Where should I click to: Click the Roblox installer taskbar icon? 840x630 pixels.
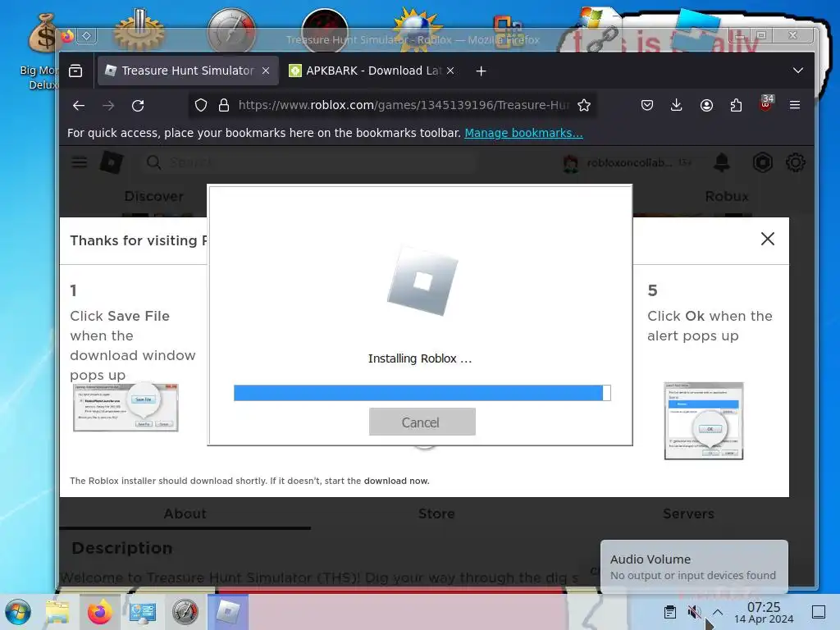[x=228, y=612]
